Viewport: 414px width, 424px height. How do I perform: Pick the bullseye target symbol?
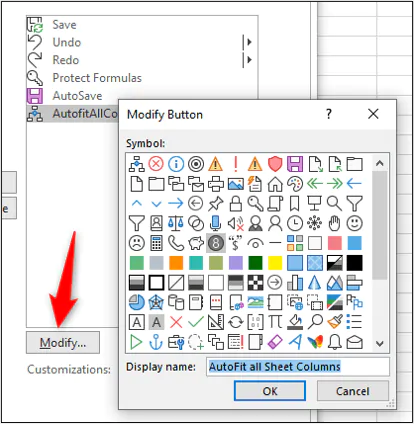click(x=196, y=164)
